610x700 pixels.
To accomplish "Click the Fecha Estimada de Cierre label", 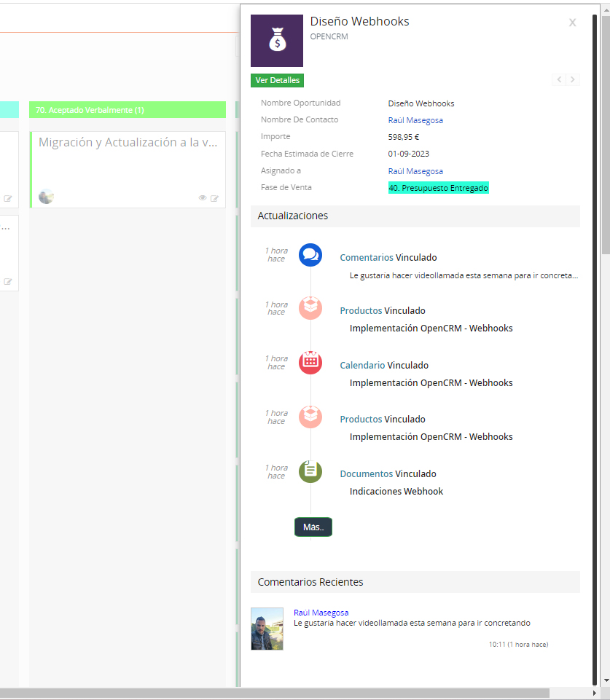I will coord(308,154).
